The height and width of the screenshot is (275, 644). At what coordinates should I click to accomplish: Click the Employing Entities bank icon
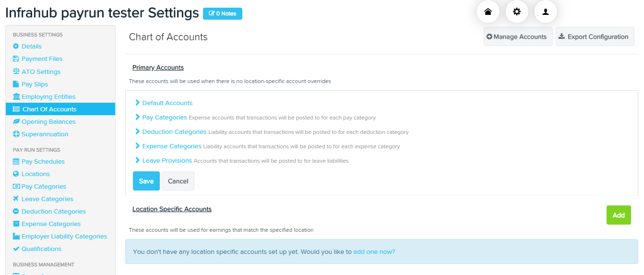(x=16, y=96)
